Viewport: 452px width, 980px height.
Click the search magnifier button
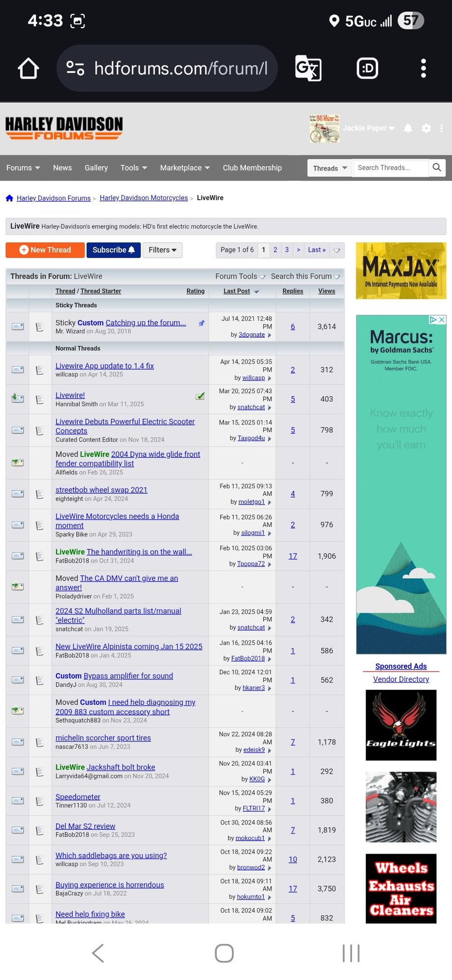point(437,168)
